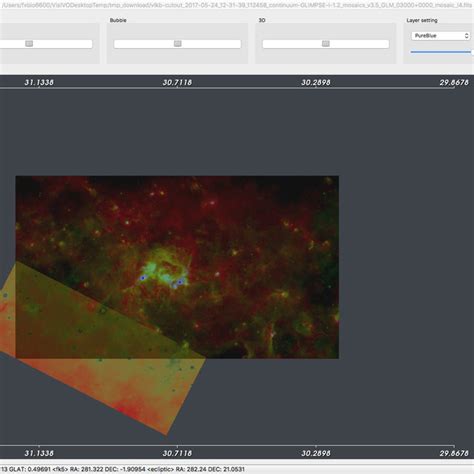This screenshot has width=474, height=474.
Task: Click the blue layer opacity slider line
Action: (441, 52)
